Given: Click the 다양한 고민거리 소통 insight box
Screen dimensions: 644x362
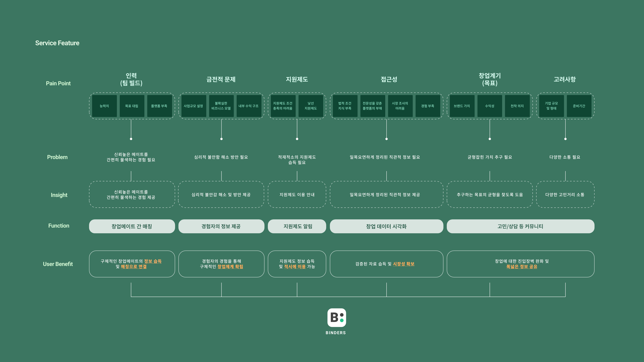Looking at the screenshot, I should [x=565, y=195].
